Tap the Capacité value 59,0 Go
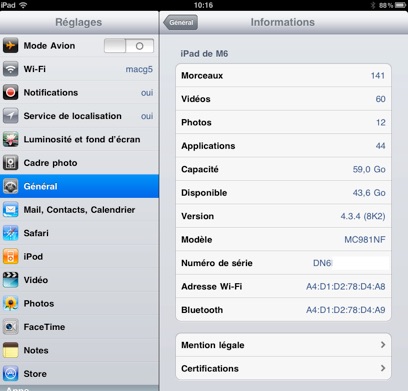Screen dimensions: 408x391 pos(369,169)
